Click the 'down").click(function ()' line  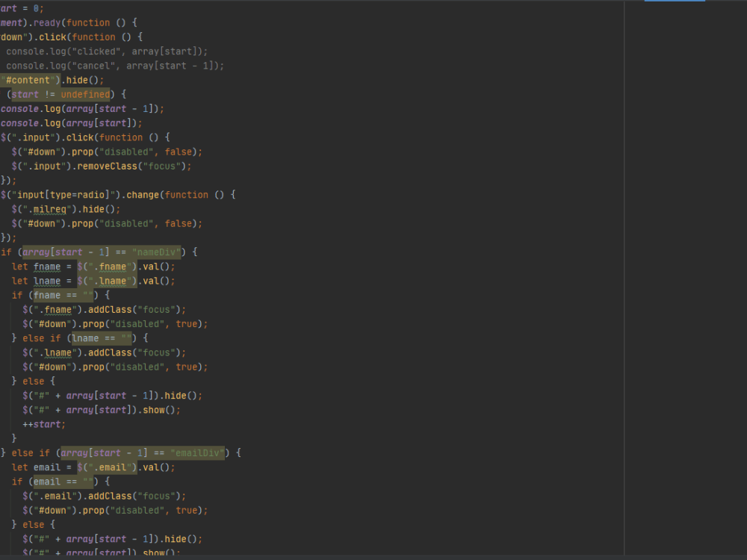coord(72,37)
